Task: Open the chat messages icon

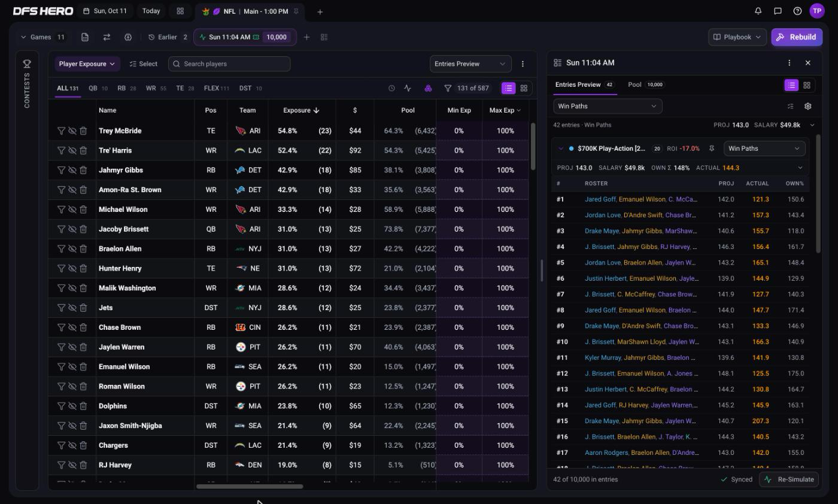Action: pos(778,11)
